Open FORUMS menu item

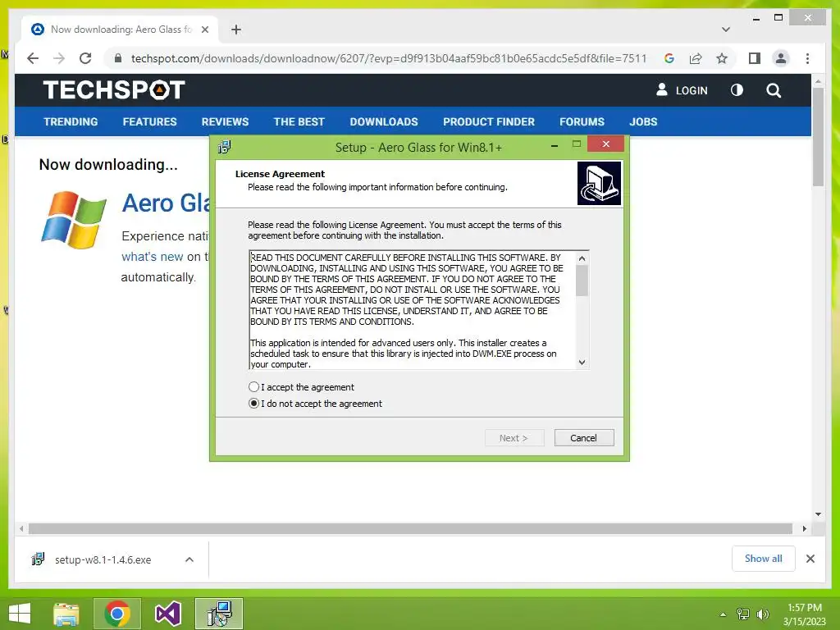(x=582, y=121)
